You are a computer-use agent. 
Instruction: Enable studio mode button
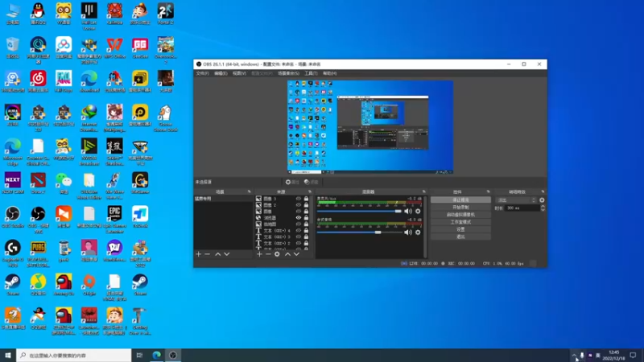tap(460, 222)
